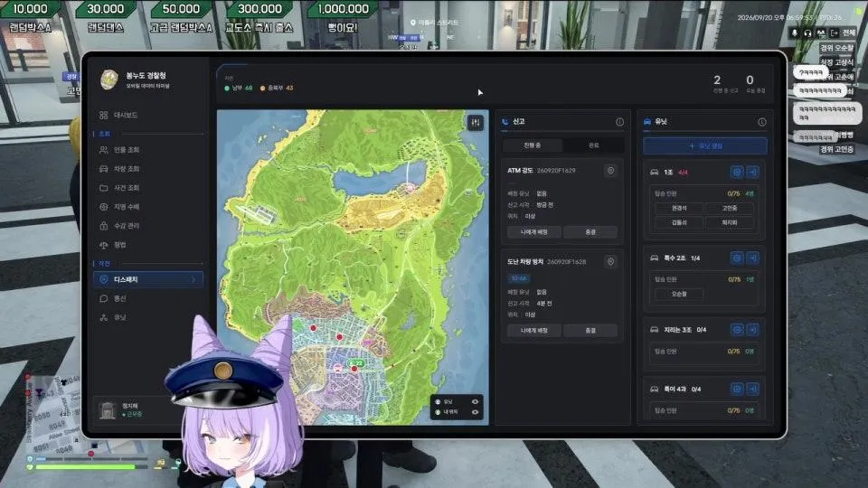This screenshot has width=868, height=488.
Task: Click the vehicle lookup car icon
Action: click(x=103, y=169)
